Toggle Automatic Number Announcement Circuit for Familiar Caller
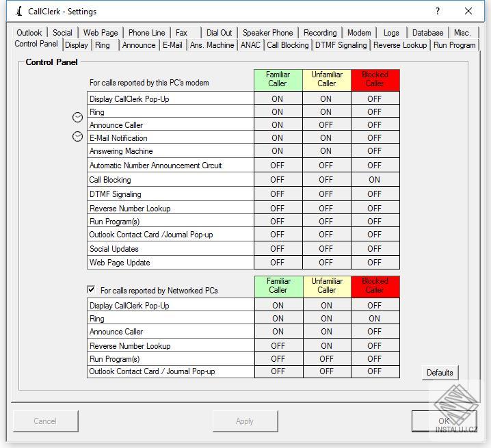Viewport: 491px width, 448px height. coord(278,166)
